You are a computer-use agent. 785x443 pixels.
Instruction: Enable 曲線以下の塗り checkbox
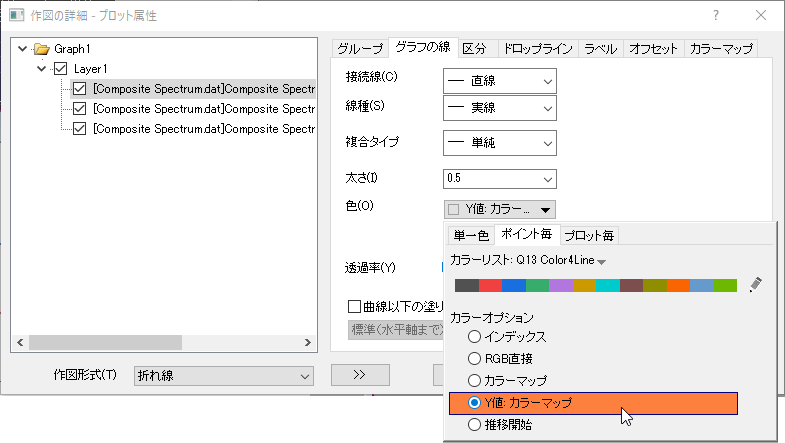[x=354, y=306]
